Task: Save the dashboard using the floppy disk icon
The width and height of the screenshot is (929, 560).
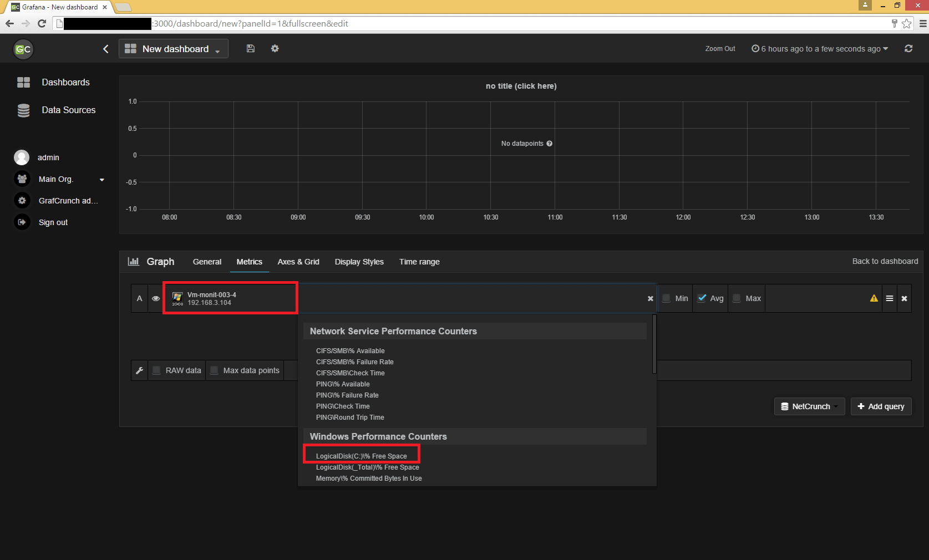Action: coord(251,49)
